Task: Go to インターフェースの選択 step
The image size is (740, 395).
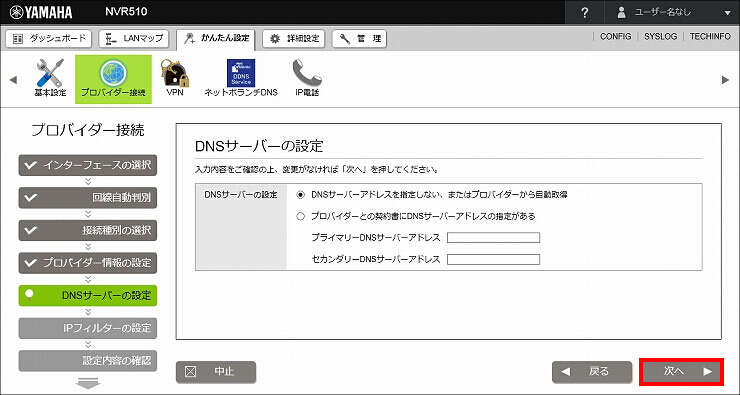Action: [x=88, y=165]
